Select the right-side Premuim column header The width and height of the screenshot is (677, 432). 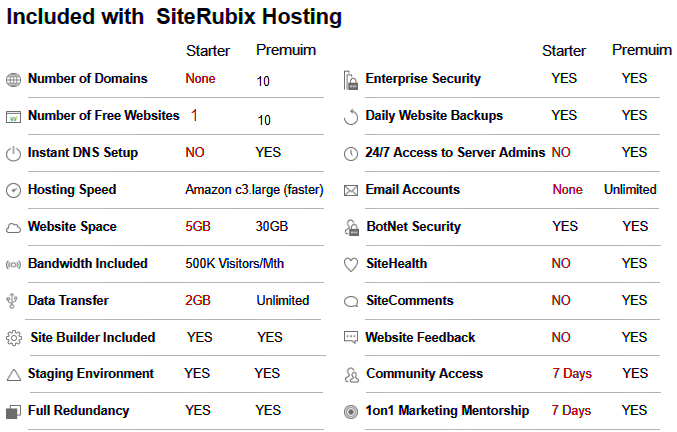tap(642, 50)
